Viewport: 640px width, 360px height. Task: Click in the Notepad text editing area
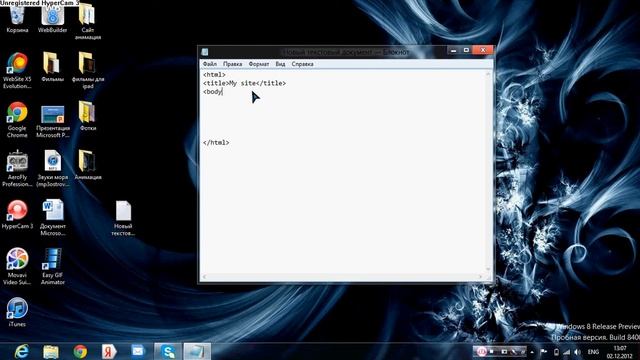pyautogui.click(x=343, y=171)
